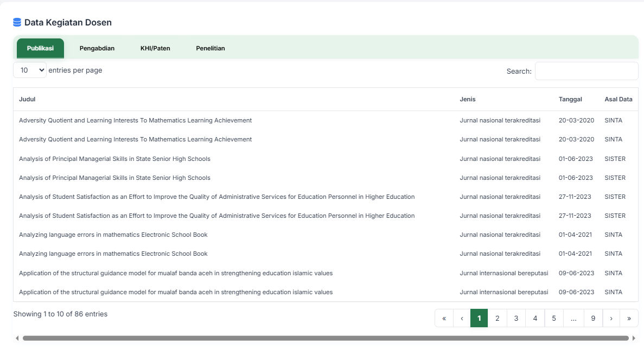644x350 pixels.
Task: Jump to pagination page 9
Action: click(x=593, y=318)
